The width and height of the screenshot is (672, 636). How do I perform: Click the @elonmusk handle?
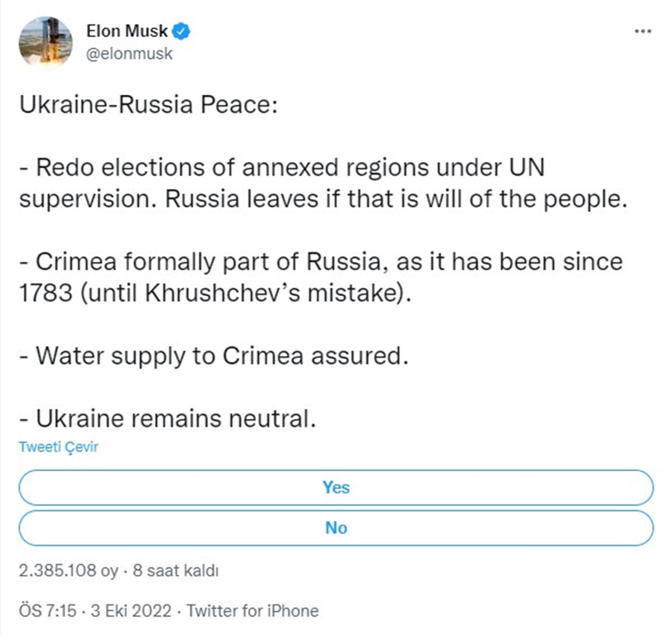(x=130, y=54)
